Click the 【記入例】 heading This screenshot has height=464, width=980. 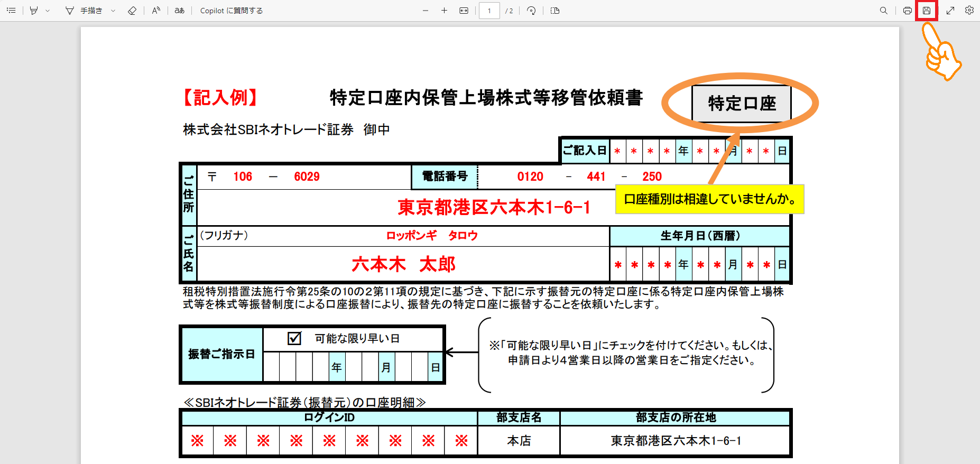click(220, 98)
